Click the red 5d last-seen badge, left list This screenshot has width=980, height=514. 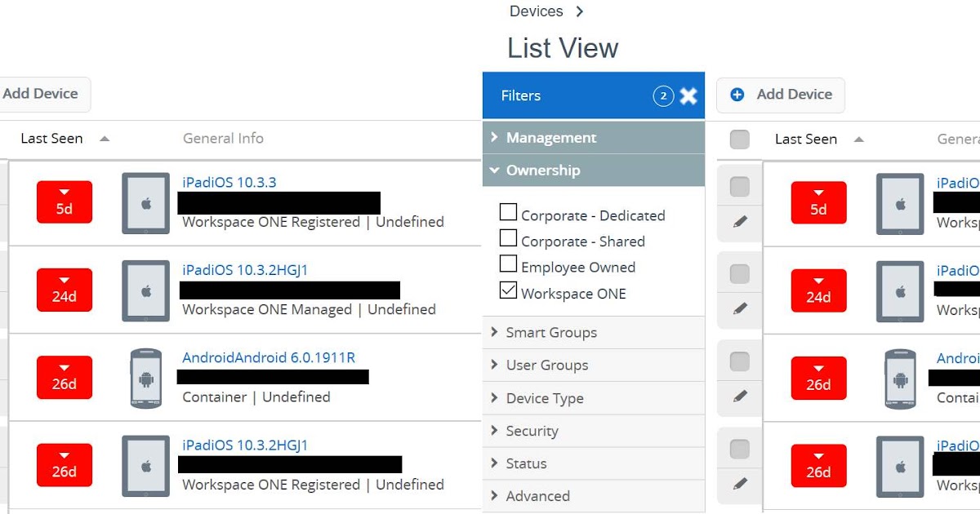(65, 202)
